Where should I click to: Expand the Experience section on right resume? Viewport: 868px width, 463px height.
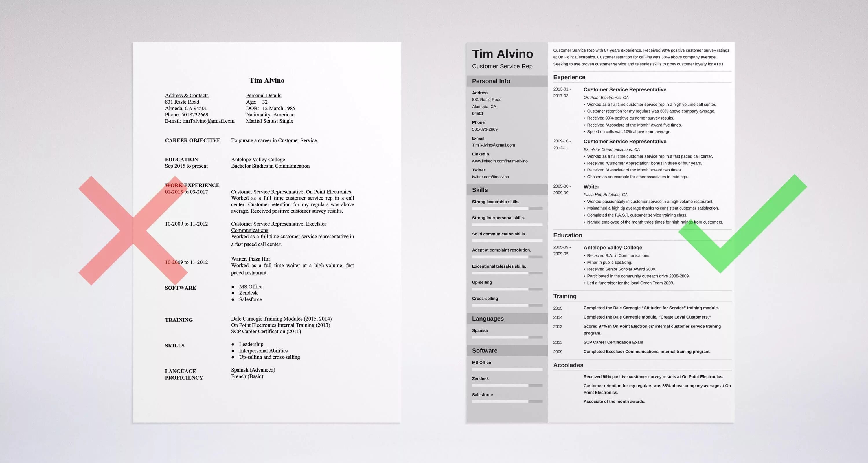tap(567, 77)
